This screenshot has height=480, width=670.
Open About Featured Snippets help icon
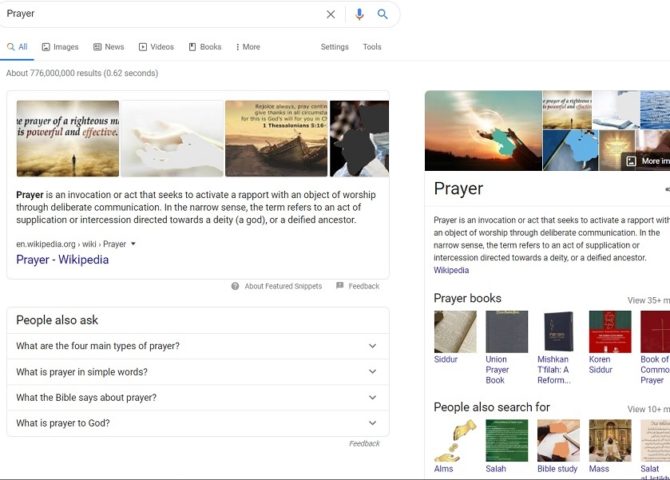pyautogui.click(x=235, y=286)
